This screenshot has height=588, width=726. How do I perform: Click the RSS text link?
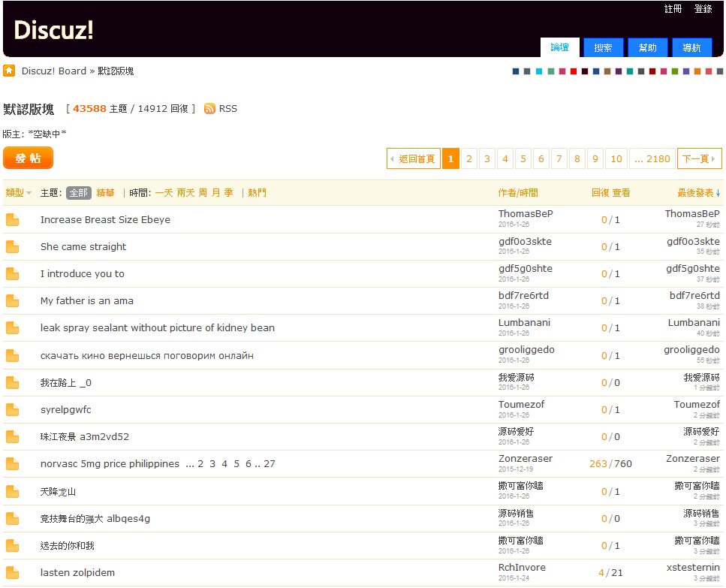(227, 108)
